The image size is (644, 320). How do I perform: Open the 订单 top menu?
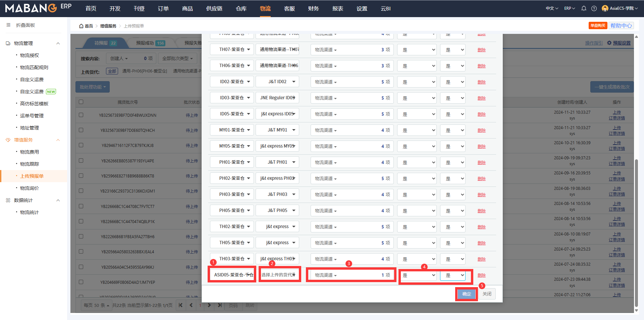click(163, 8)
